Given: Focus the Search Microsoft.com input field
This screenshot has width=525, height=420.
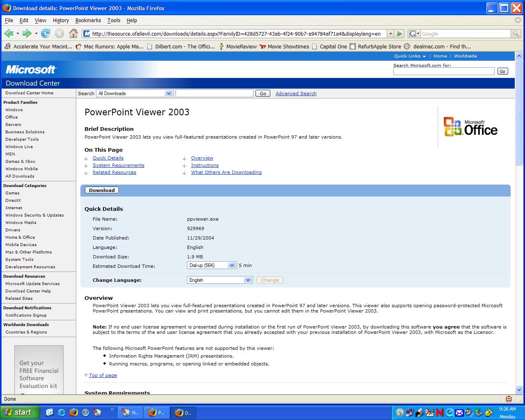Looking at the screenshot, I should pos(444,71).
